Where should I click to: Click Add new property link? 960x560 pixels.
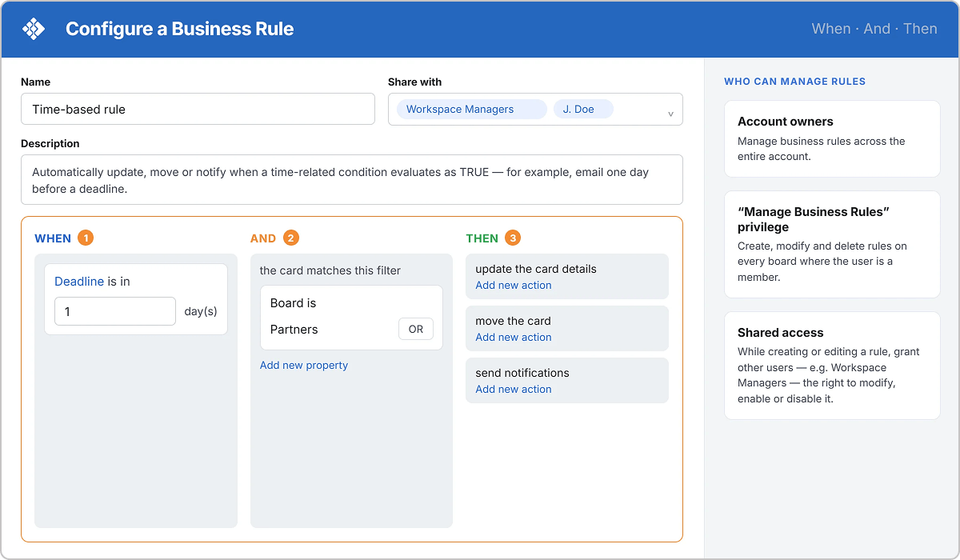click(304, 365)
